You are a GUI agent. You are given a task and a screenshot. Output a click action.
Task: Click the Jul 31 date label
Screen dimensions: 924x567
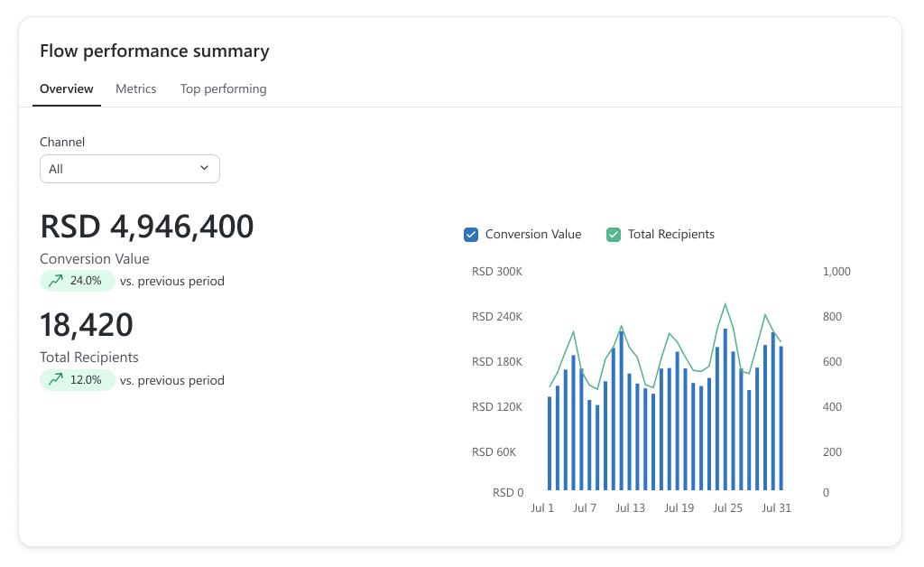[776, 508]
